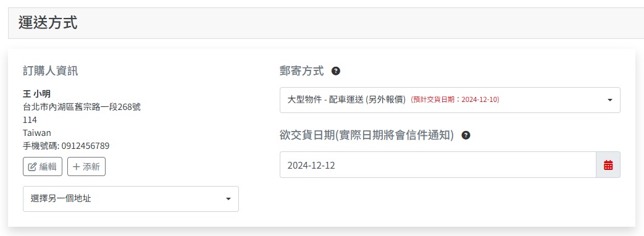This screenshot has height=236, width=644.
Task: Open the red calendar date picker icon
Action: 608,165
